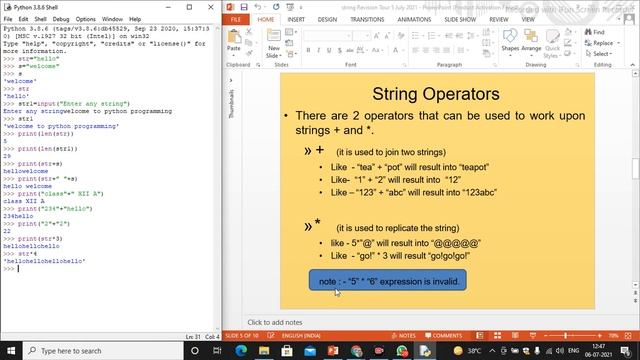Open the Line Spacing dropdown
Image resolution: width=640 pixels, height=360 pixels.
[x=472, y=36]
